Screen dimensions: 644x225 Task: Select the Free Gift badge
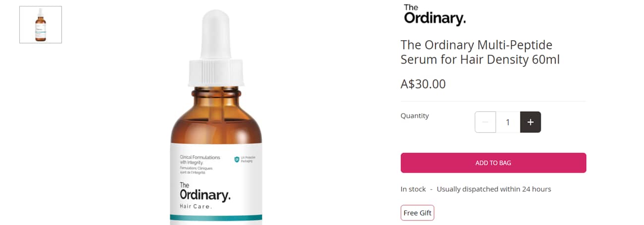[417, 213]
